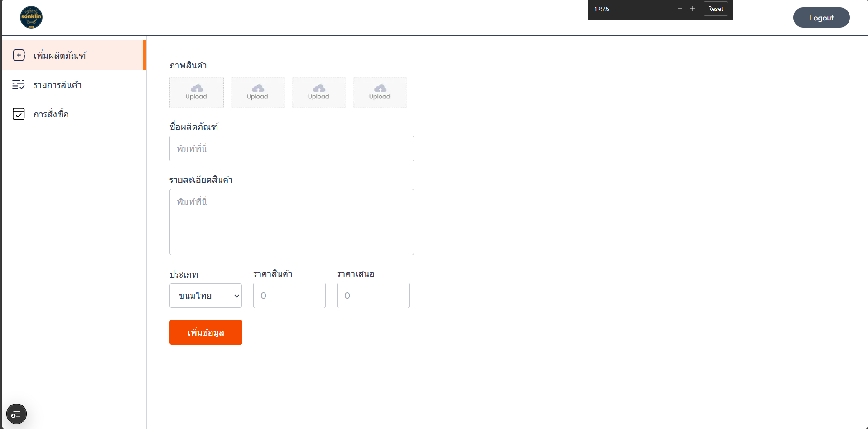
Task: Click the first Upload image box
Action: coord(196,93)
